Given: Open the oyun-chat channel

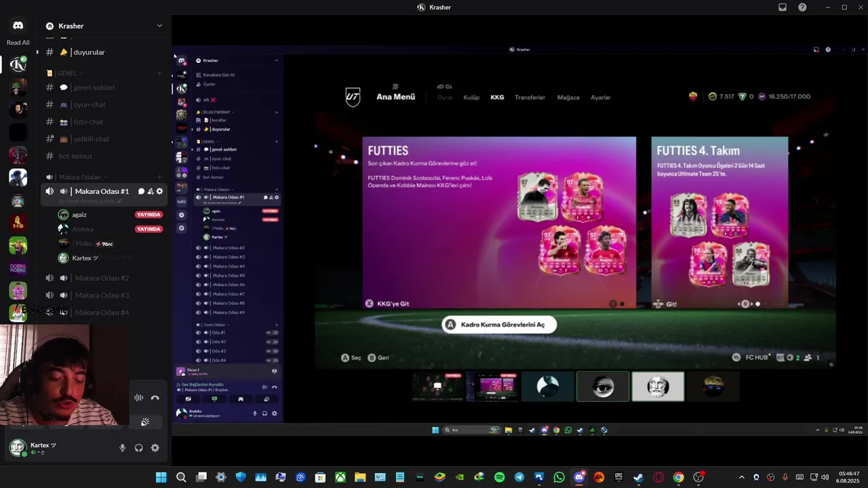Looking at the screenshot, I should pyautogui.click(x=104, y=105).
